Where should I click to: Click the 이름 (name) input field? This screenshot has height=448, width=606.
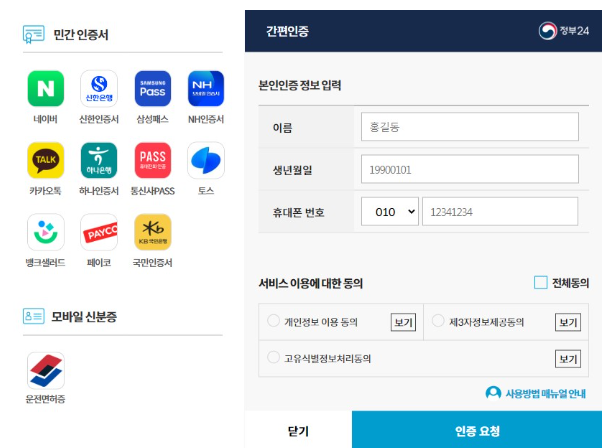point(470,127)
